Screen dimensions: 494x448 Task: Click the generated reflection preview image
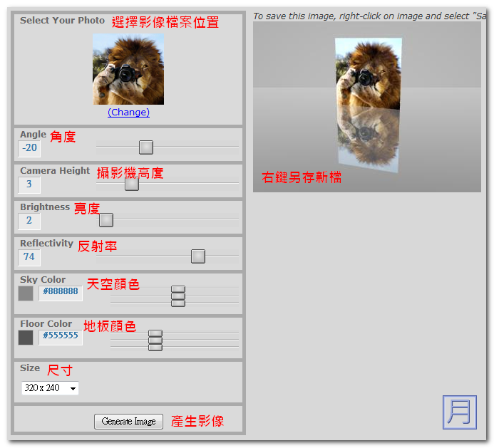(367, 107)
